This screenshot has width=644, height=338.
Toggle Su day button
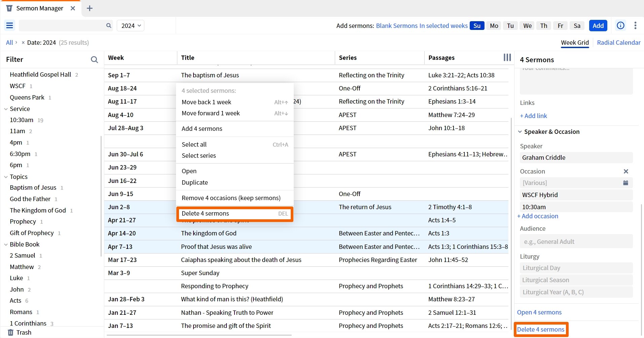click(477, 26)
